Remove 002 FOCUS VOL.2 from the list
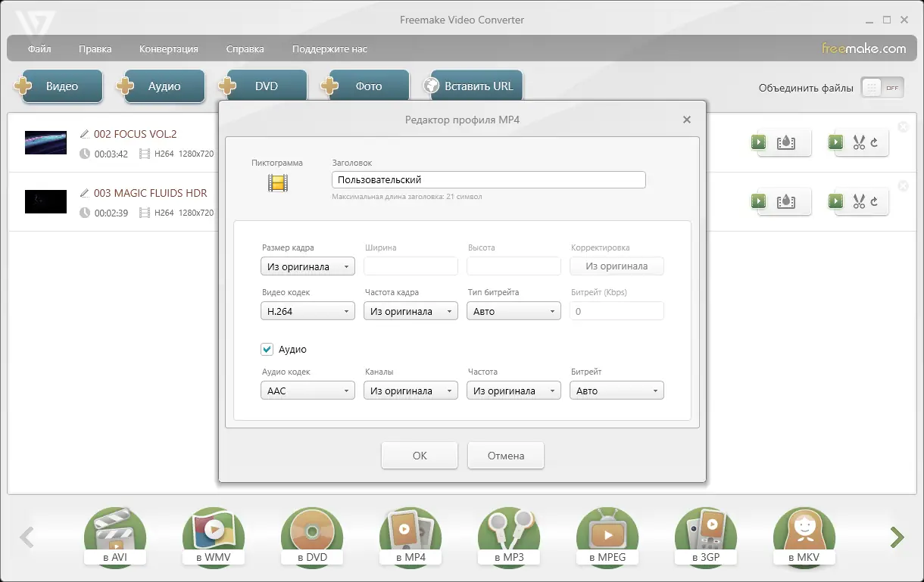The image size is (924, 582). pos(903,127)
